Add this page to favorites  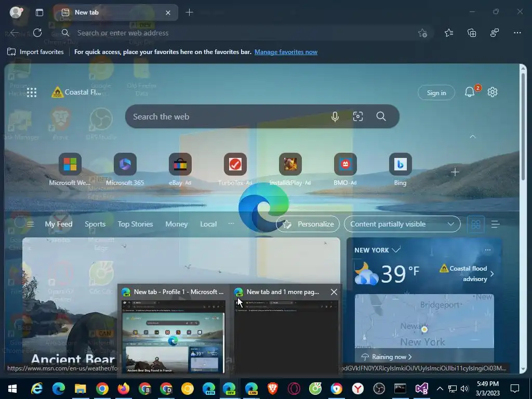coord(422,33)
